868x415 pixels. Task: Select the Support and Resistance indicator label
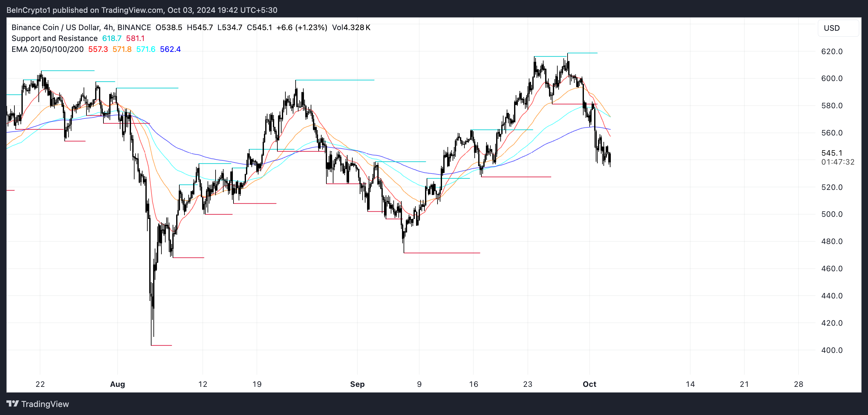pos(54,38)
